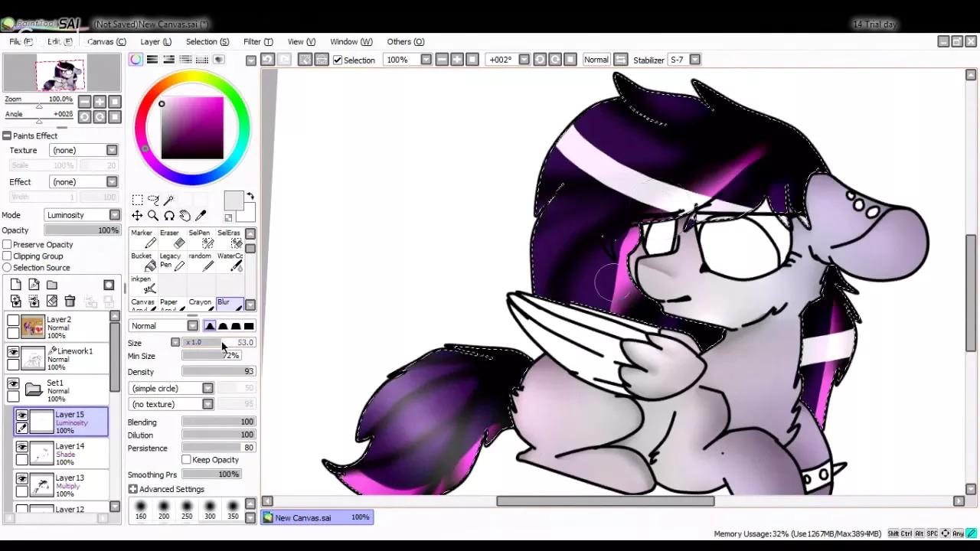Screen dimensions: 980x551
Task: Open the Filter menu
Action: (258, 41)
